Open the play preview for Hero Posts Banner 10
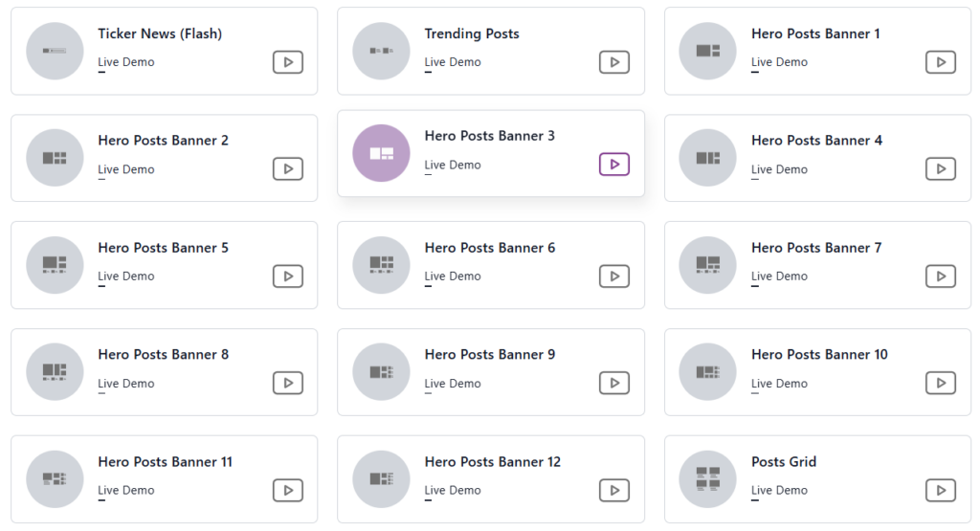Screen dimensions: 980x531 [941, 383]
